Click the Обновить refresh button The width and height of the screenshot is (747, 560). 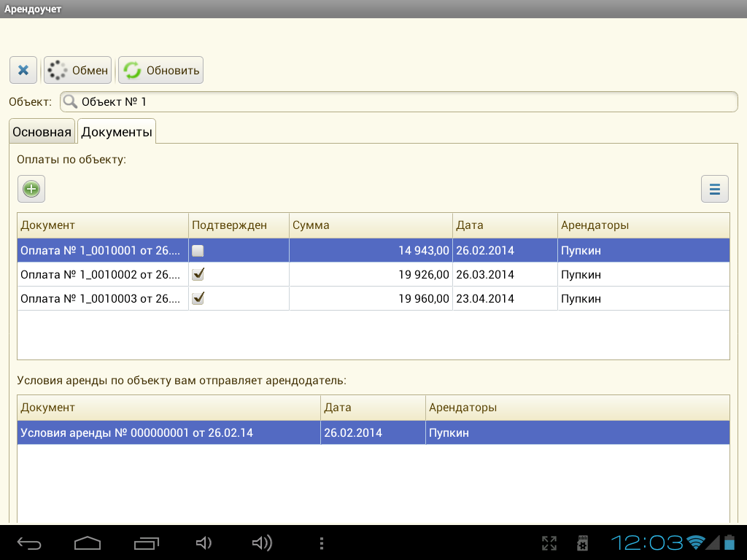pyautogui.click(x=161, y=71)
